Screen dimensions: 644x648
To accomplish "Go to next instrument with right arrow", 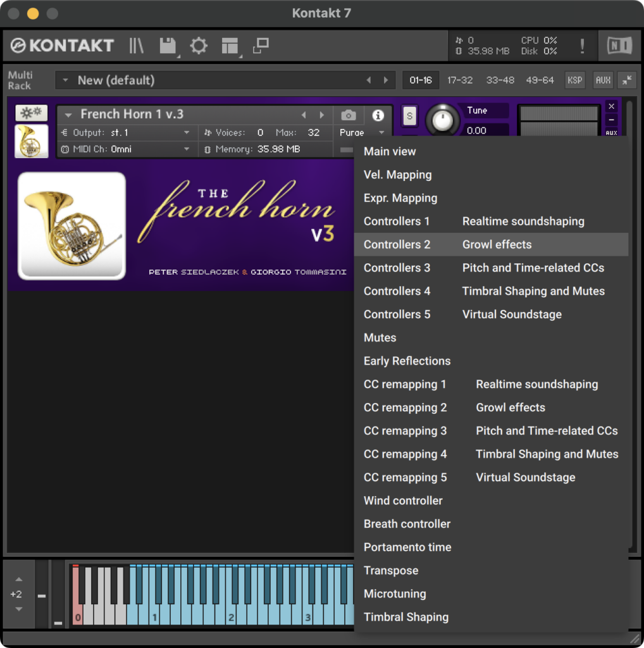I will coord(322,115).
